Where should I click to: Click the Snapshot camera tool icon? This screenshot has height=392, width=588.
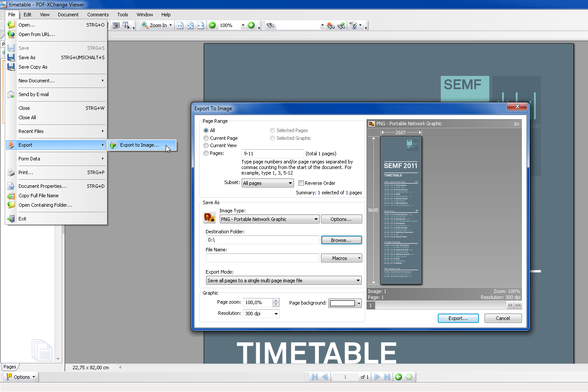pyautogui.click(x=116, y=25)
